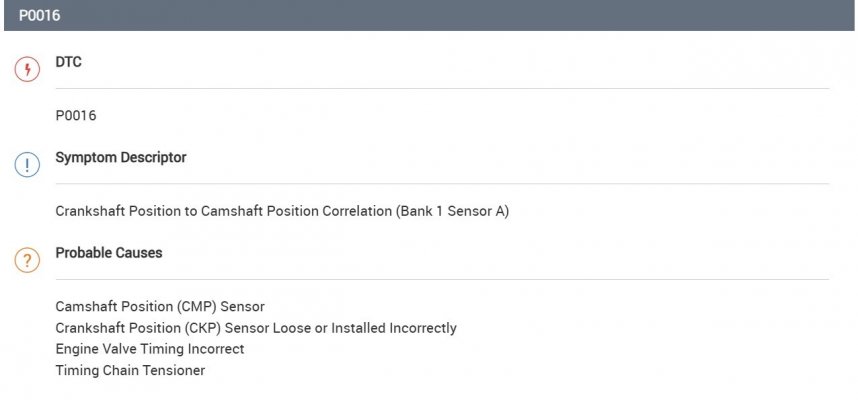Click the orange question mark Probable Causes icon
The height and width of the screenshot is (400, 858).
pyautogui.click(x=27, y=260)
